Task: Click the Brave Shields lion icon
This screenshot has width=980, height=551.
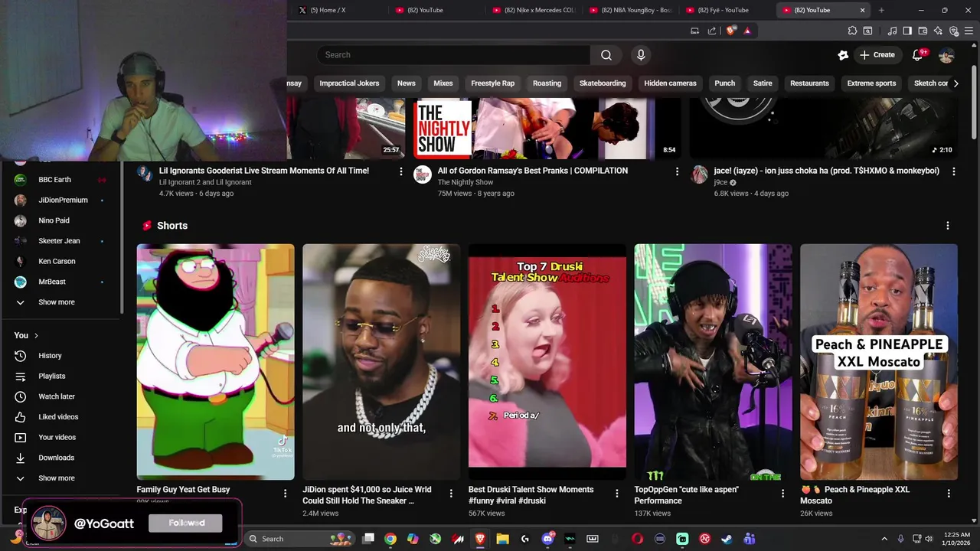Action: [731, 31]
